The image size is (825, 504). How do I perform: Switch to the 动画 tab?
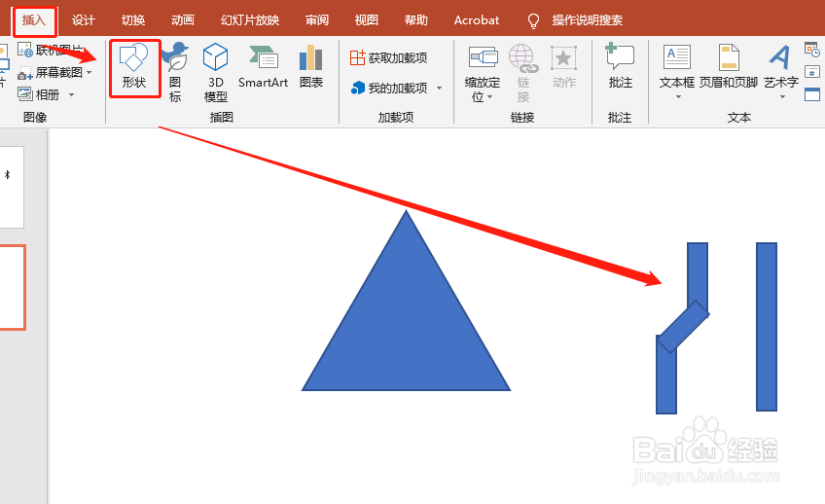pyautogui.click(x=183, y=20)
